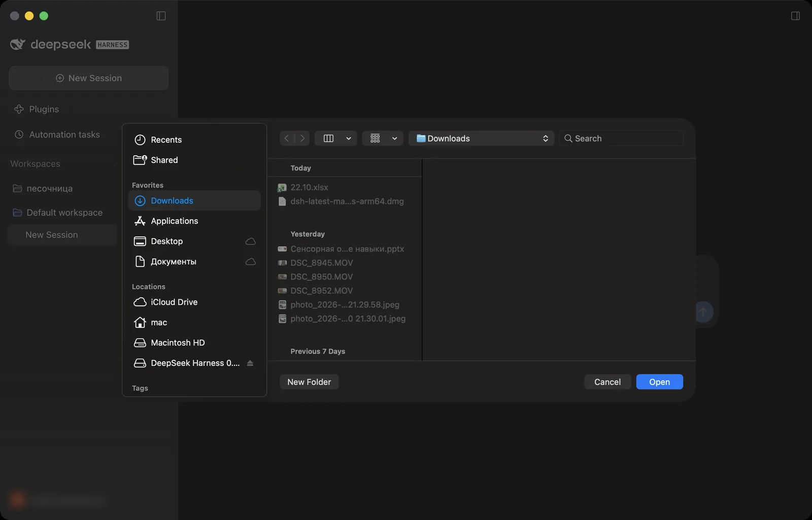Open iCloud Drive location

194,302
